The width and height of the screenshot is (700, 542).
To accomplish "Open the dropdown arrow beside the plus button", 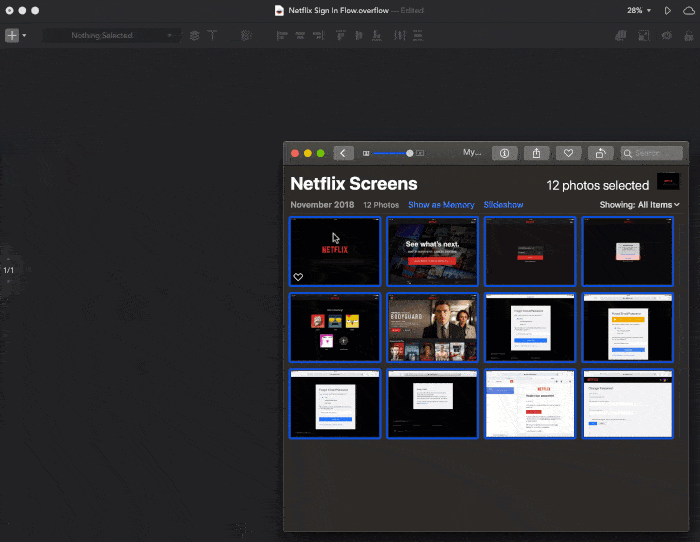I will pyautogui.click(x=24, y=35).
